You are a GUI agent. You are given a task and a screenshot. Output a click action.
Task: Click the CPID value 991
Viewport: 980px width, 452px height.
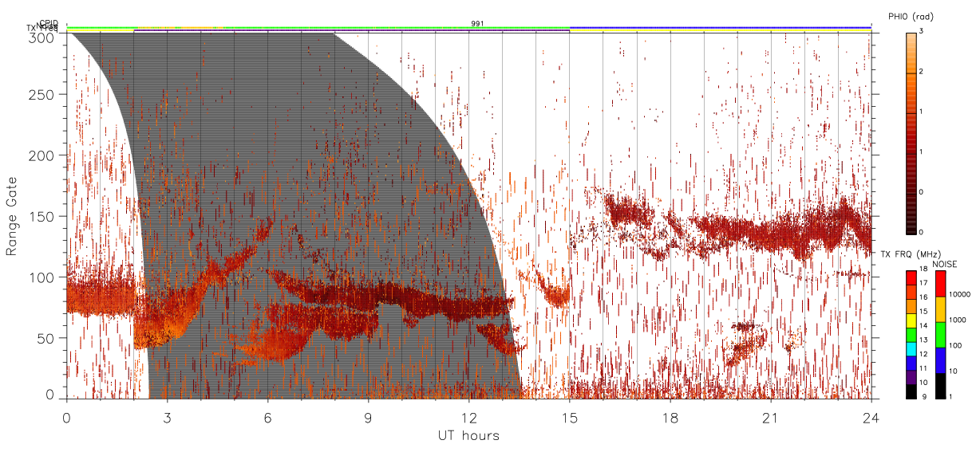tap(477, 23)
